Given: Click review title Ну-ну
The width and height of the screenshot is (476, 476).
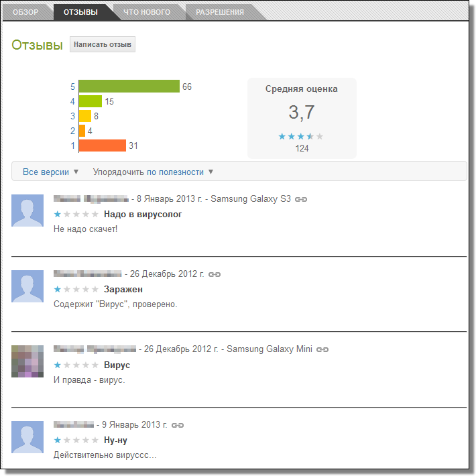Looking at the screenshot, I should coord(115,440).
